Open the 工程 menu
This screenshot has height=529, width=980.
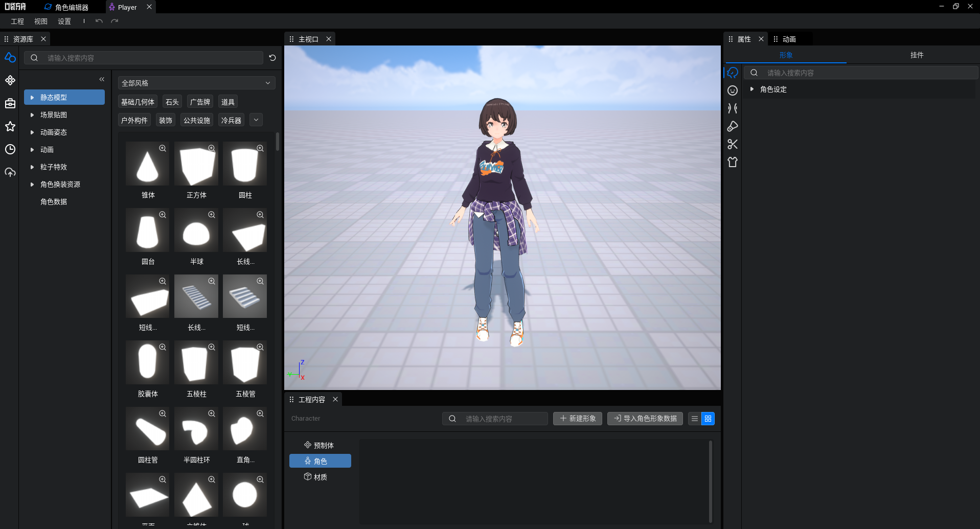coord(17,21)
